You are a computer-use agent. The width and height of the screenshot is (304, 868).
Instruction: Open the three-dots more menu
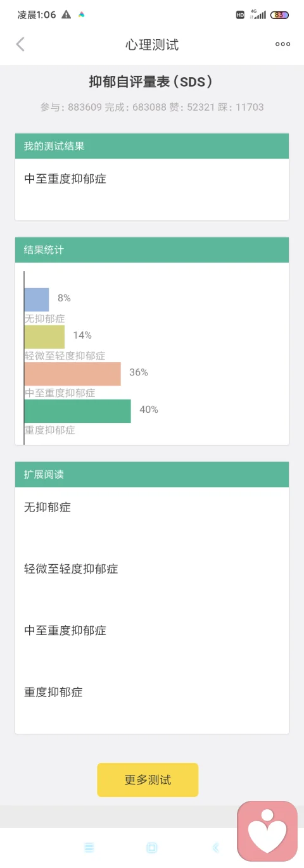pyautogui.click(x=282, y=44)
